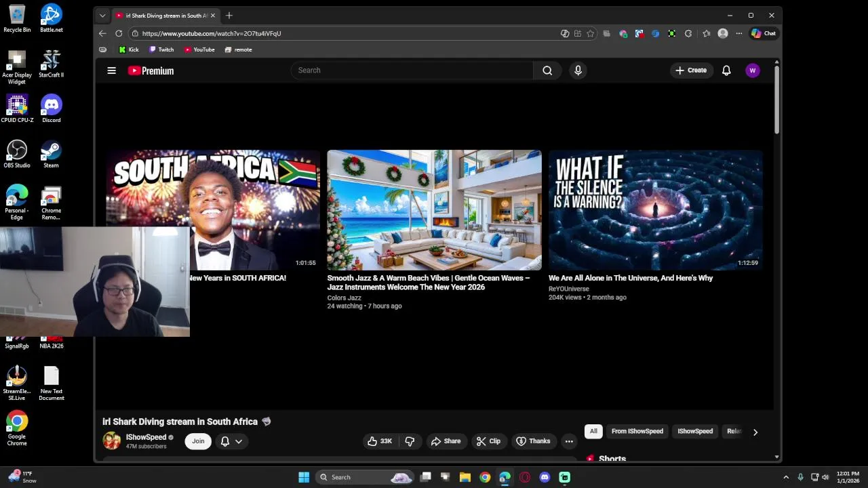Reload the page with the browser refresh icon
868x488 pixels.
click(119, 33)
